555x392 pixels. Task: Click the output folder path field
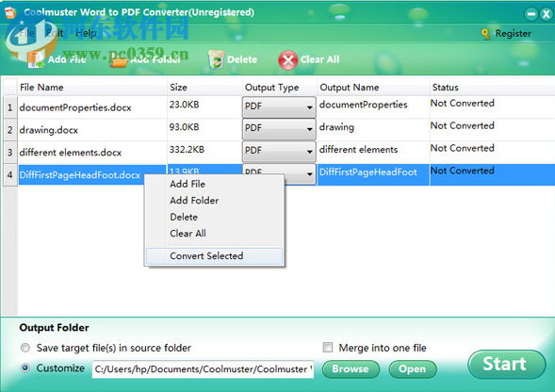[203, 369]
